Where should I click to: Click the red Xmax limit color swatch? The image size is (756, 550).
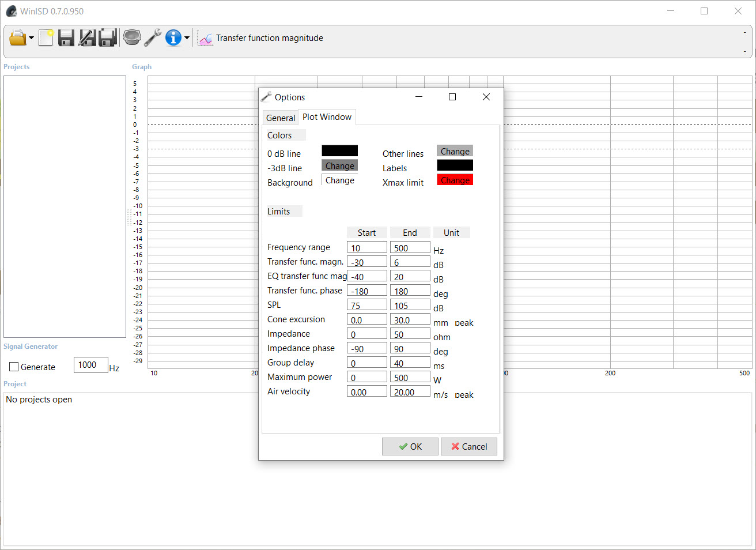tap(455, 180)
